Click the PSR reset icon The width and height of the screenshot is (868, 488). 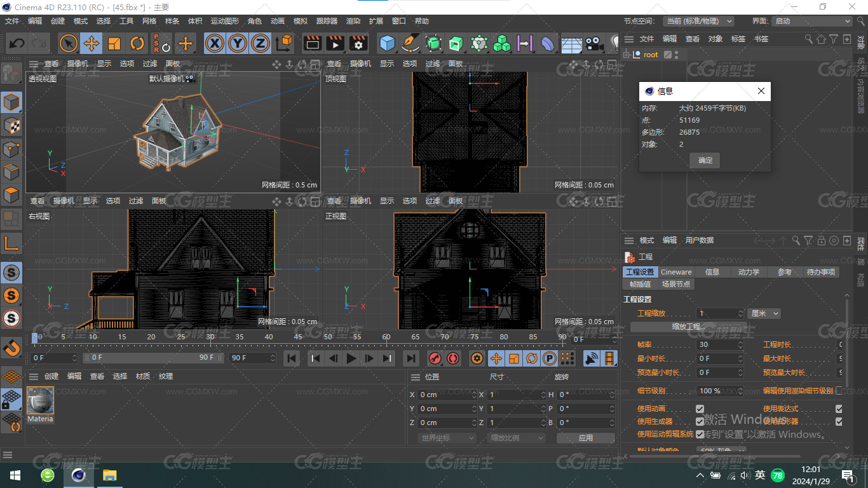pos(161,43)
